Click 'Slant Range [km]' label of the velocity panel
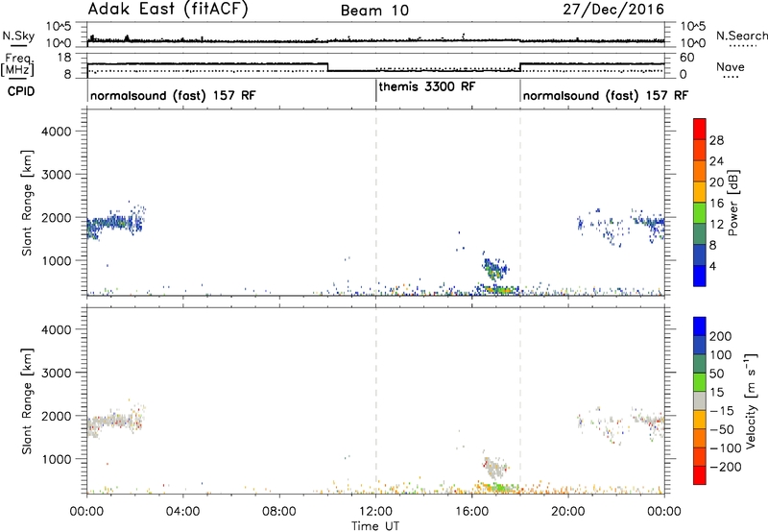This screenshot has height=532, width=768. pos(27,401)
